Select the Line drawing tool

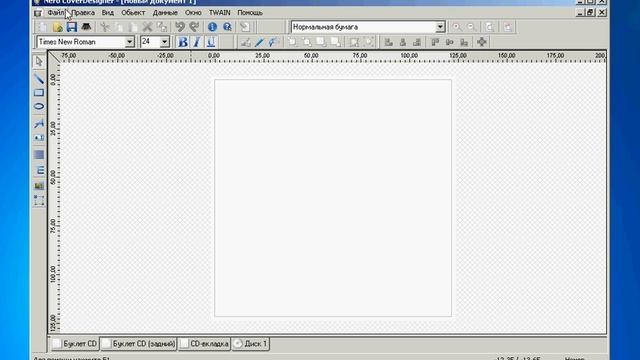click(x=39, y=78)
